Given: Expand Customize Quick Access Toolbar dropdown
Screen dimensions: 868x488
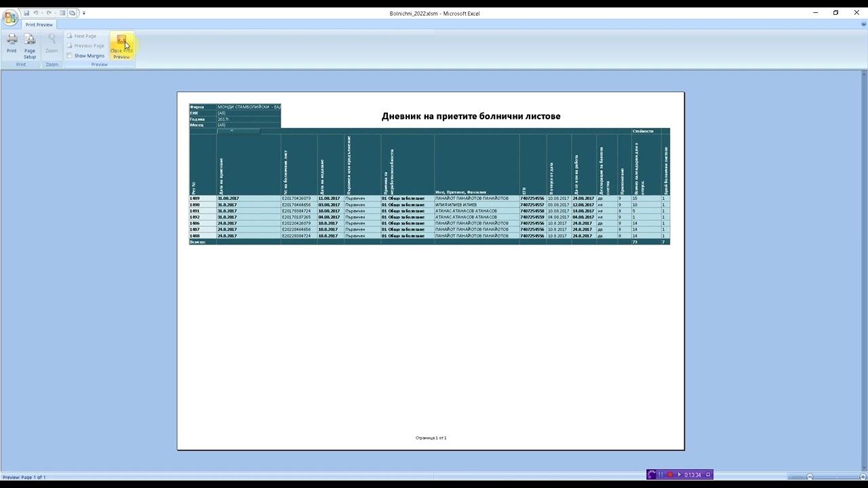Looking at the screenshot, I should pyautogui.click(x=84, y=13).
